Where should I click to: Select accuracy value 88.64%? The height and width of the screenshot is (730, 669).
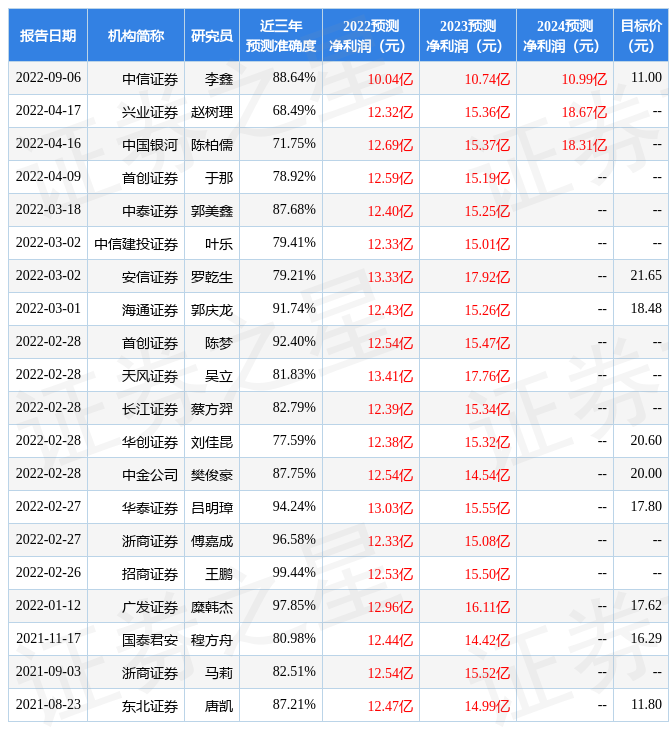coord(294,78)
